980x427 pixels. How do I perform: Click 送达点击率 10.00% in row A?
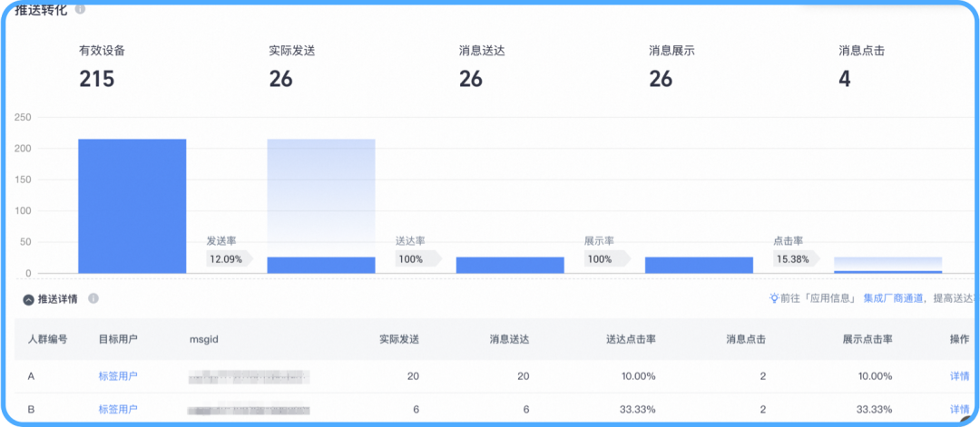(638, 376)
